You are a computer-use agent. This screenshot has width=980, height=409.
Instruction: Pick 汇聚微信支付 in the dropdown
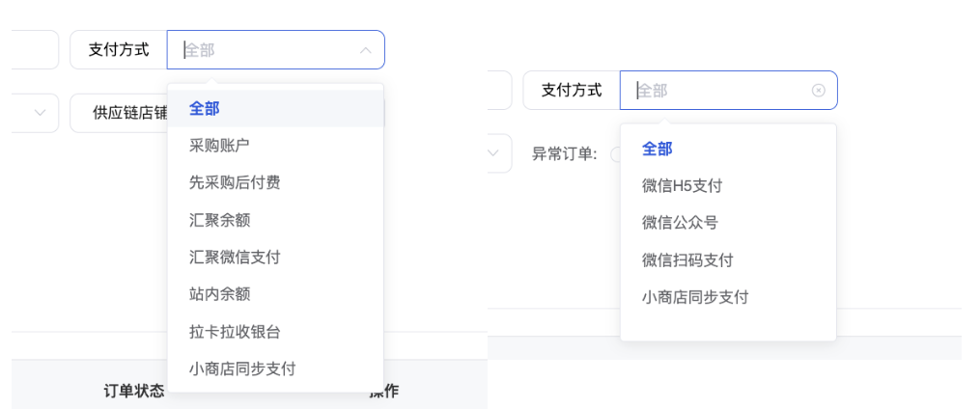(x=235, y=257)
